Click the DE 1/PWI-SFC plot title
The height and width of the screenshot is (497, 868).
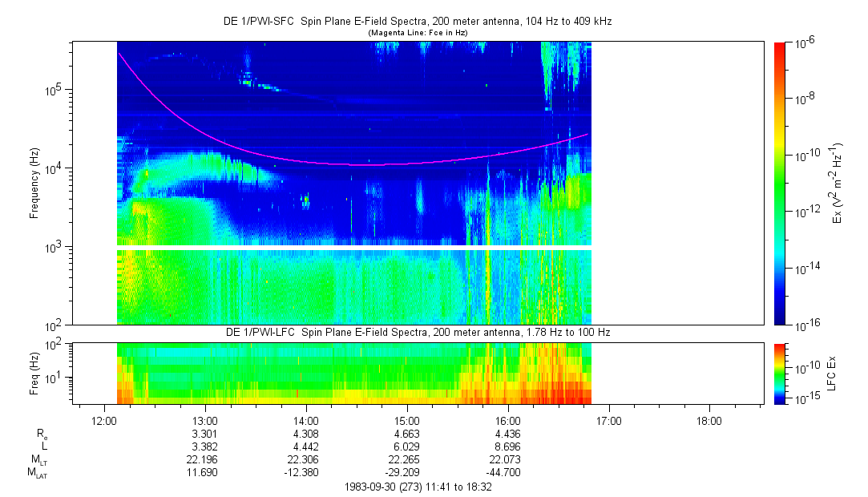click(416, 22)
